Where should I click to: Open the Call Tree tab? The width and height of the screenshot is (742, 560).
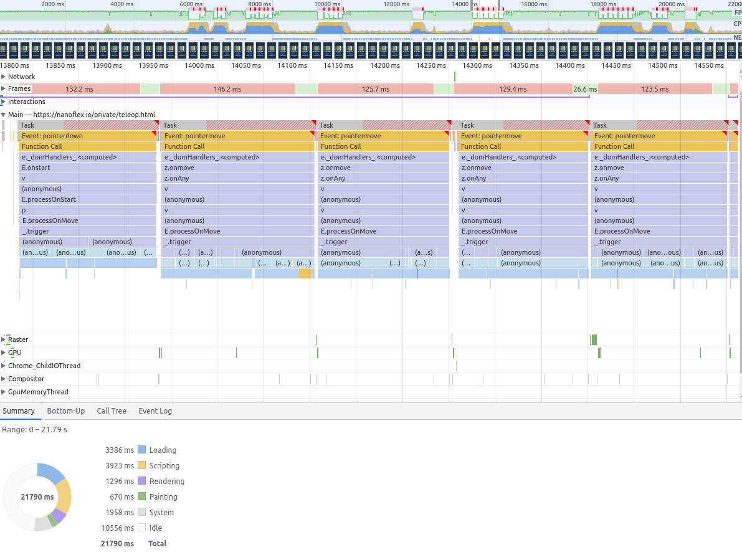111,411
